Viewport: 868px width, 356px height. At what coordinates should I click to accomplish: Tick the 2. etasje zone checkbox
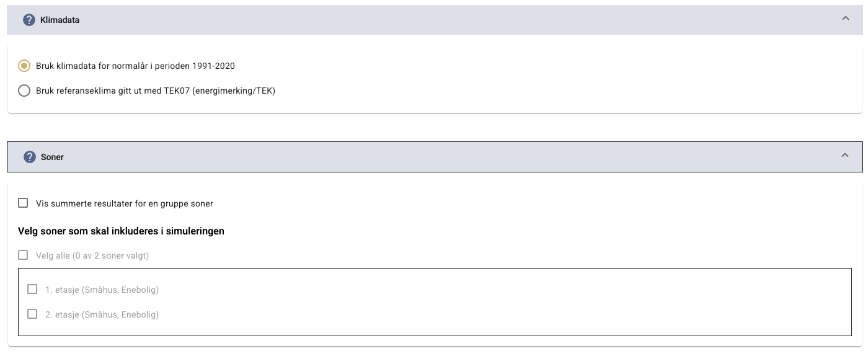32,314
